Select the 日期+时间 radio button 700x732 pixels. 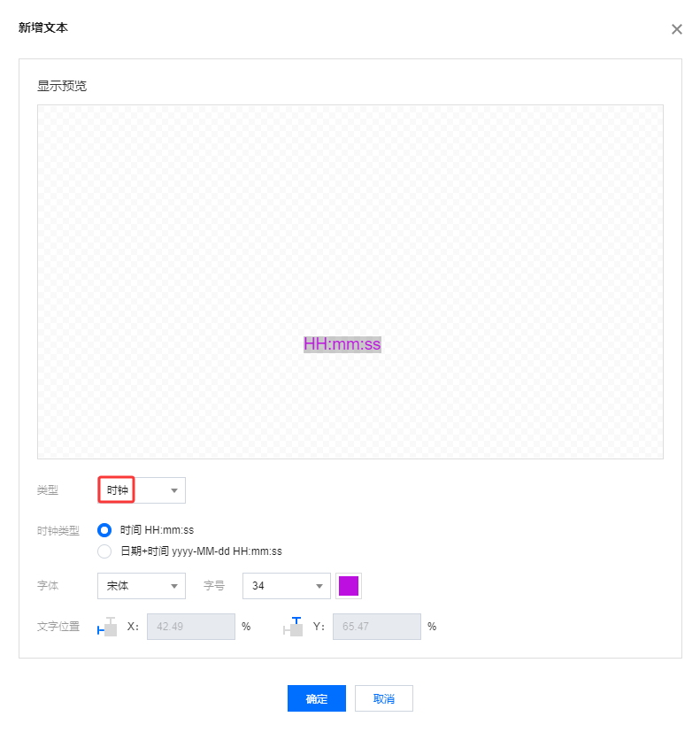coord(104,551)
